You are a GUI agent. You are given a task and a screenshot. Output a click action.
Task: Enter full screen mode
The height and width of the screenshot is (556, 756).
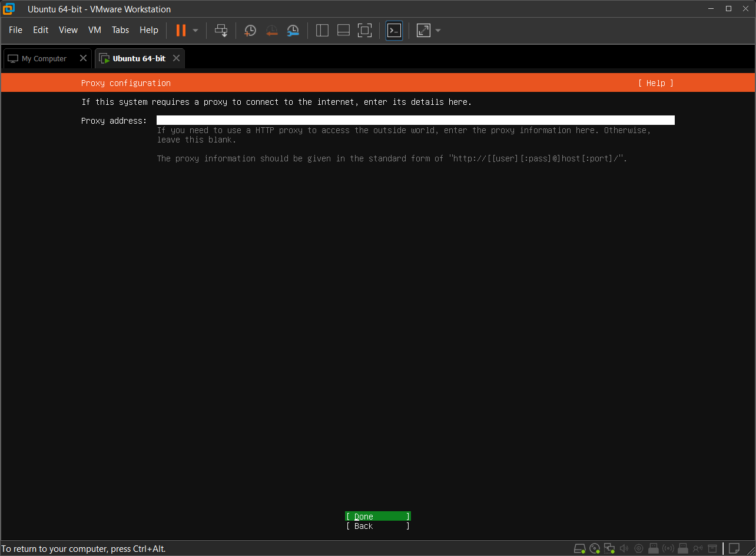point(364,30)
